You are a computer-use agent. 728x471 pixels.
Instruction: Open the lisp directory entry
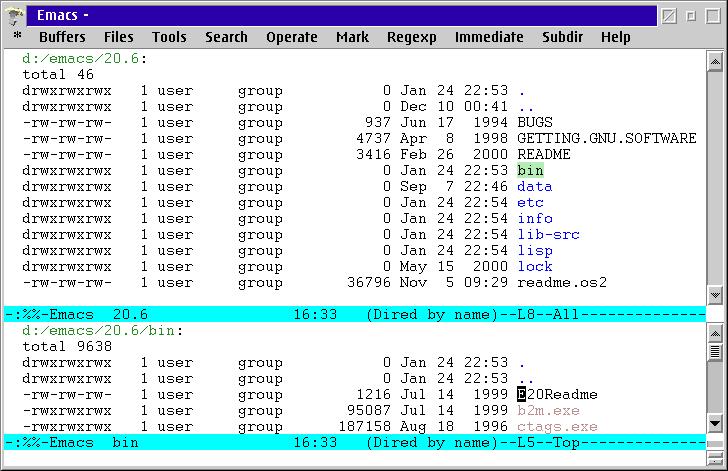pos(535,251)
